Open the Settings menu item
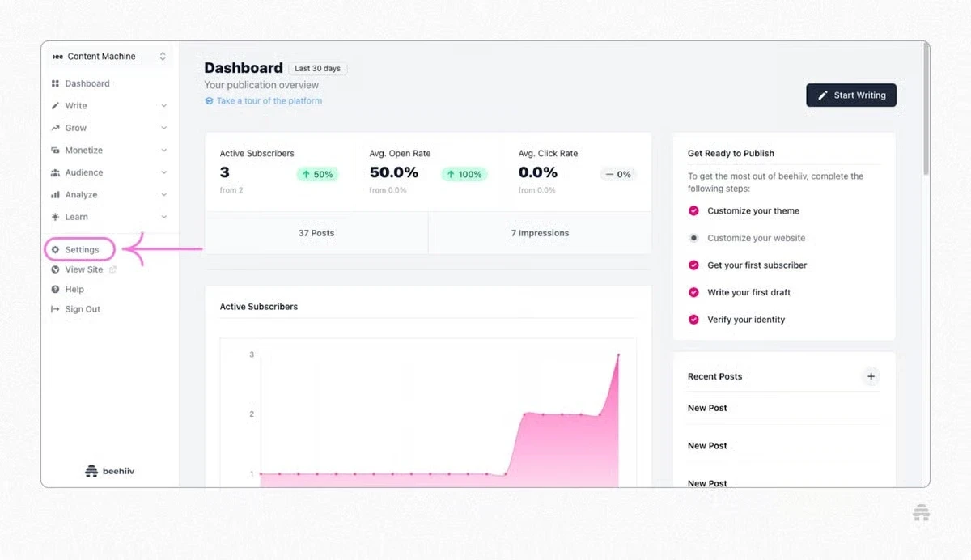 [81, 250]
